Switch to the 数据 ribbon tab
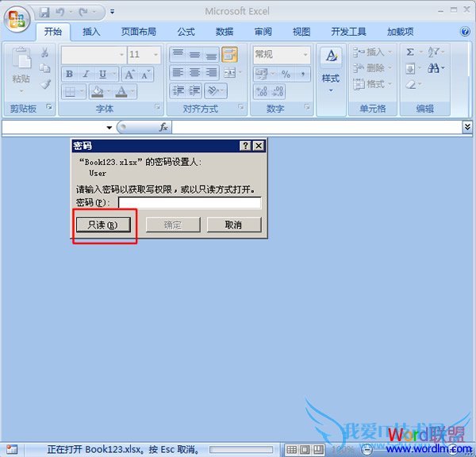The height and width of the screenshot is (457, 476). (x=225, y=32)
